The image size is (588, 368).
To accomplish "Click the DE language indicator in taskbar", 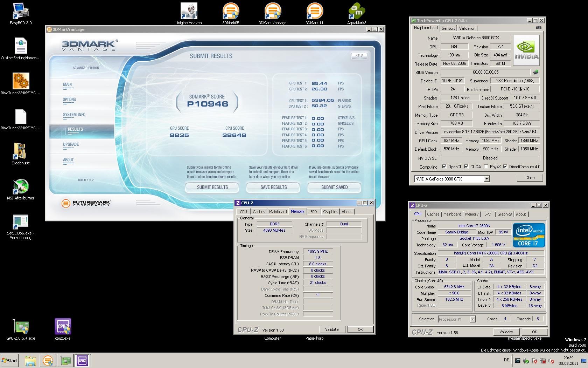I will tap(506, 360).
